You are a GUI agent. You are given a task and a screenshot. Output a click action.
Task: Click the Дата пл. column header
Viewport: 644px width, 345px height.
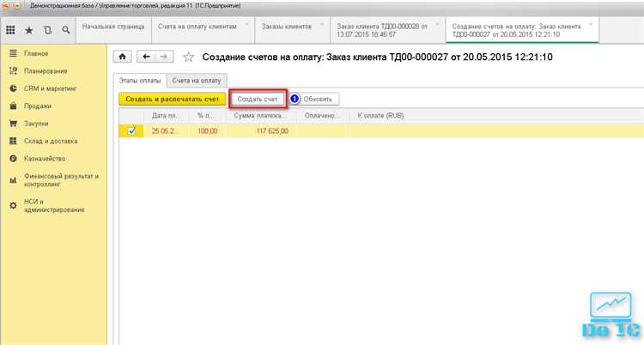pos(167,116)
